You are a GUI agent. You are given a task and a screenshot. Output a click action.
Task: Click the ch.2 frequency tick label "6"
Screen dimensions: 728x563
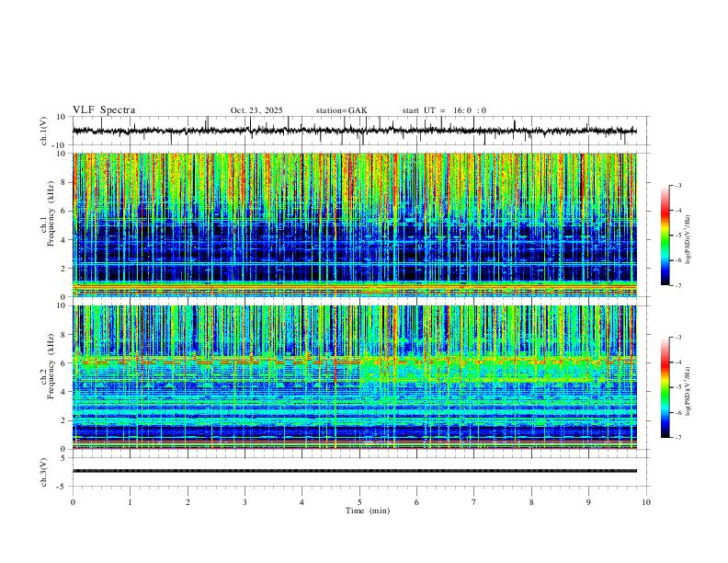click(63, 363)
